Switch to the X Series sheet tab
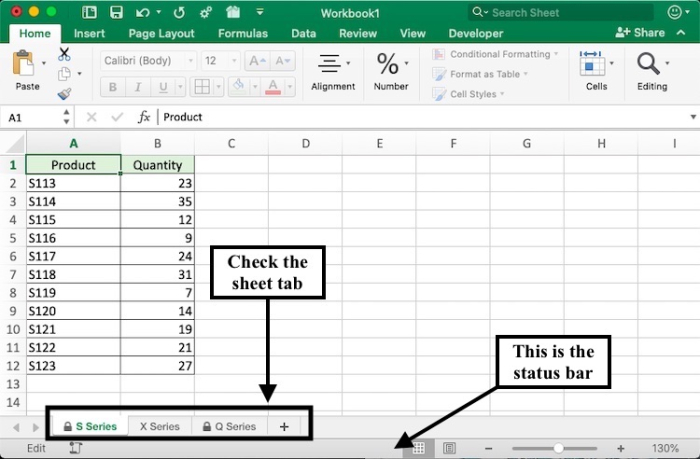This screenshot has width=700, height=459. [x=160, y=426]
